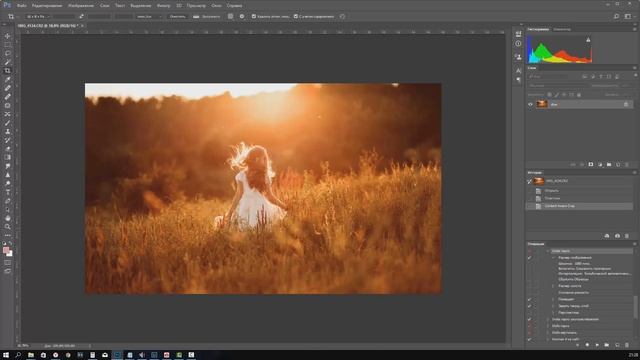The width and height of the screenshot is (640, 360).
Task: Select the Rectangular Marquee tool
Action: (x=7, y=44)
